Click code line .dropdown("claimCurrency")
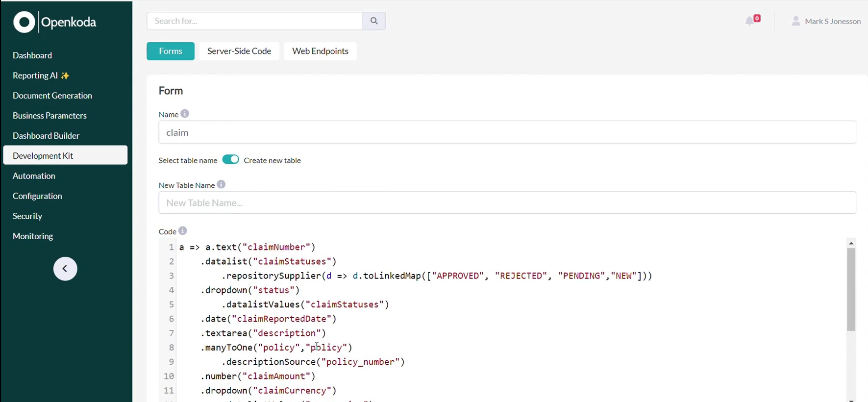Screen dimensions: 868x402 coord(269,390)
